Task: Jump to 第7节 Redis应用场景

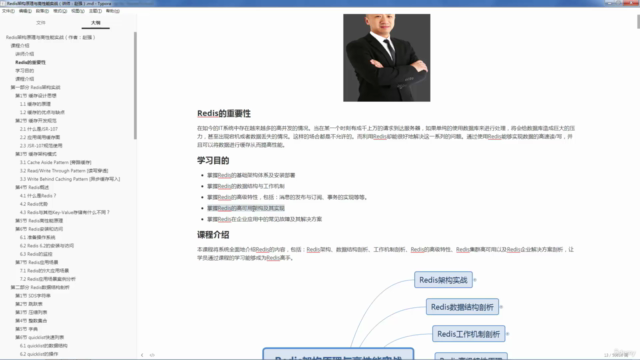Action: coord(37,262)
